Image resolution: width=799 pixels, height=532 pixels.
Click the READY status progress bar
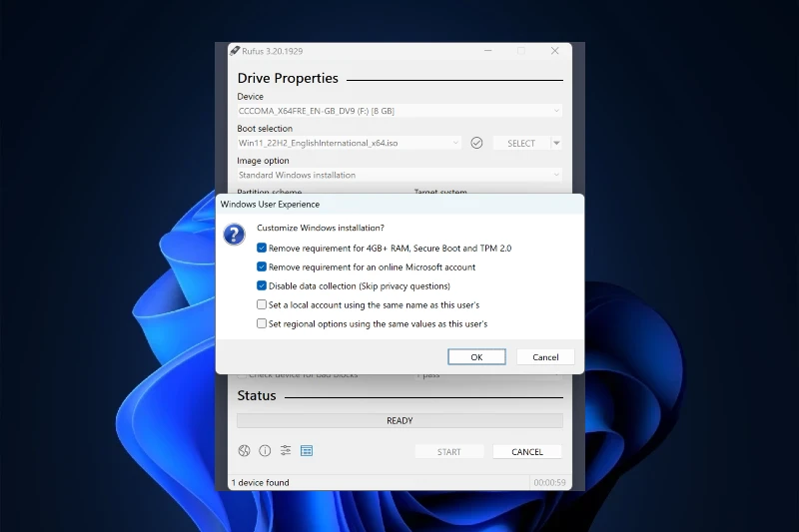click(399, 420)
